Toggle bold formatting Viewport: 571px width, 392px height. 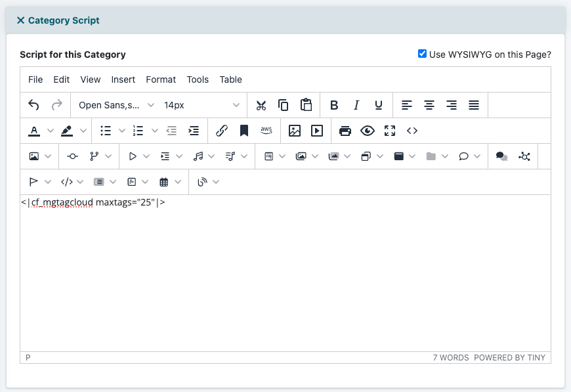click(x=334, y=105)
